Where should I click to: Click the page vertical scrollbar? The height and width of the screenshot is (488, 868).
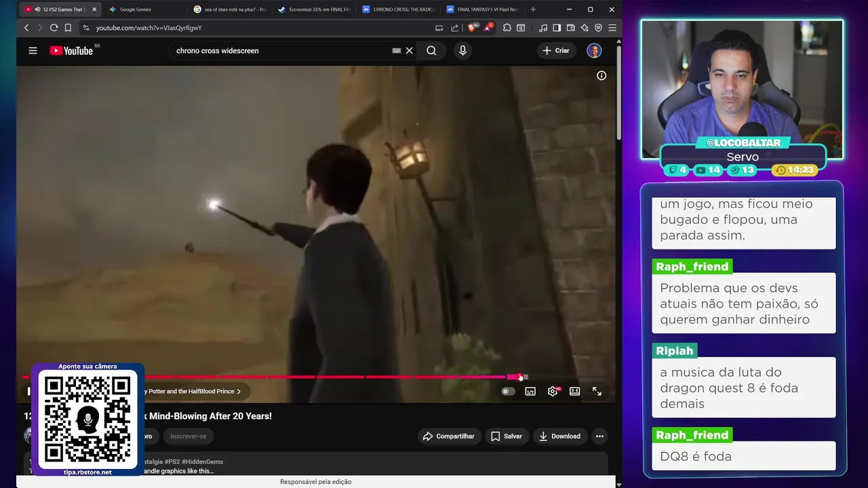[x=618, y=91]
